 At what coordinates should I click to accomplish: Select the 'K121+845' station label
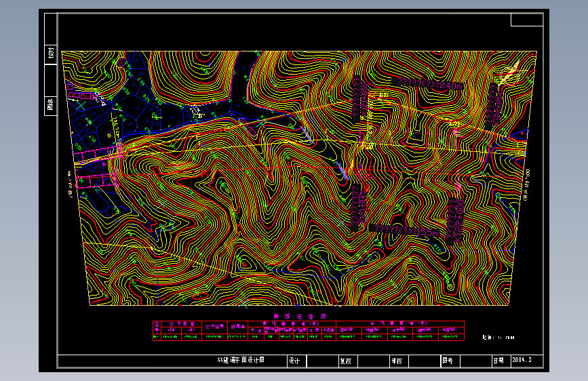[362, 208]
